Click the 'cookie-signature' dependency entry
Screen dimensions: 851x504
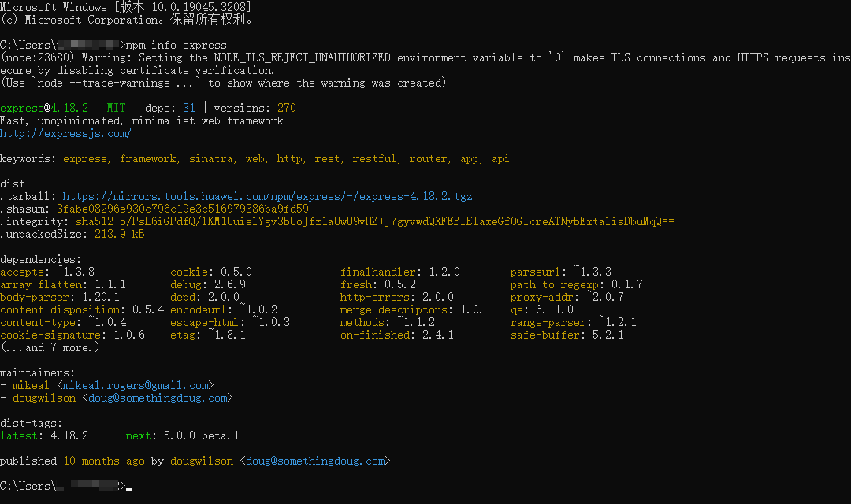pos(72,335)
